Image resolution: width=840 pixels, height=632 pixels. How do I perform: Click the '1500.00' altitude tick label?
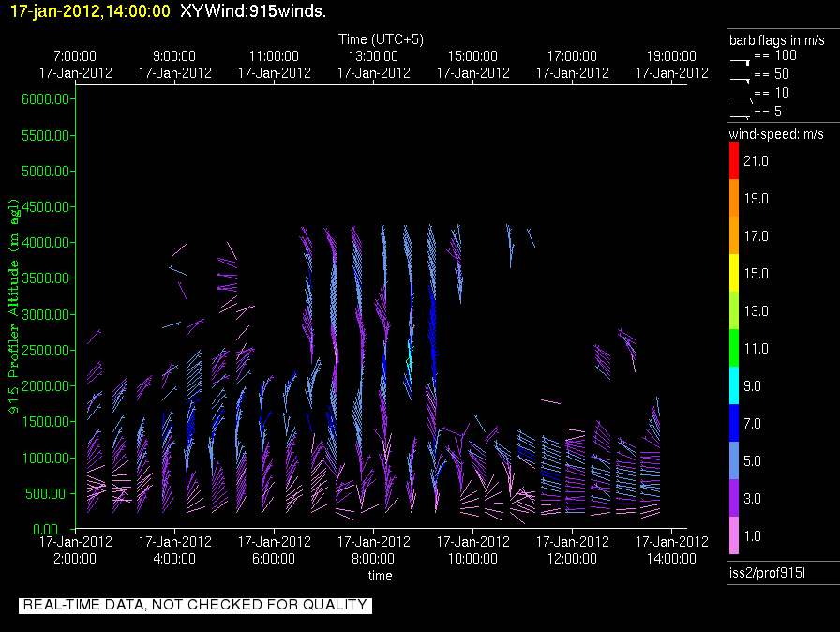(x=45, y=422)
